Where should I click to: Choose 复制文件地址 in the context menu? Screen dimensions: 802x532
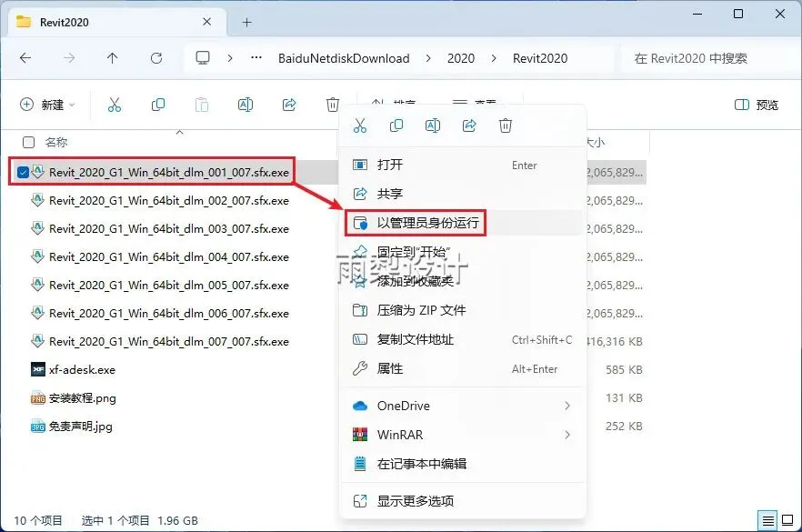pyautogui.click(x=463, y=340)
